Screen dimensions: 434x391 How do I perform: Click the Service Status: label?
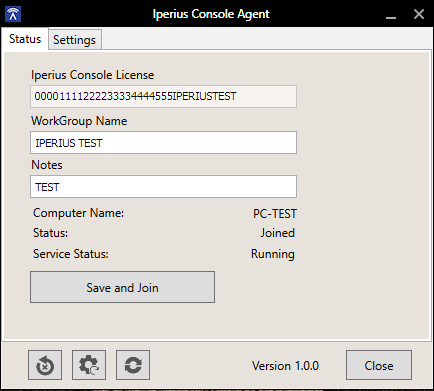pyautogui.click(x=71, y=254)
